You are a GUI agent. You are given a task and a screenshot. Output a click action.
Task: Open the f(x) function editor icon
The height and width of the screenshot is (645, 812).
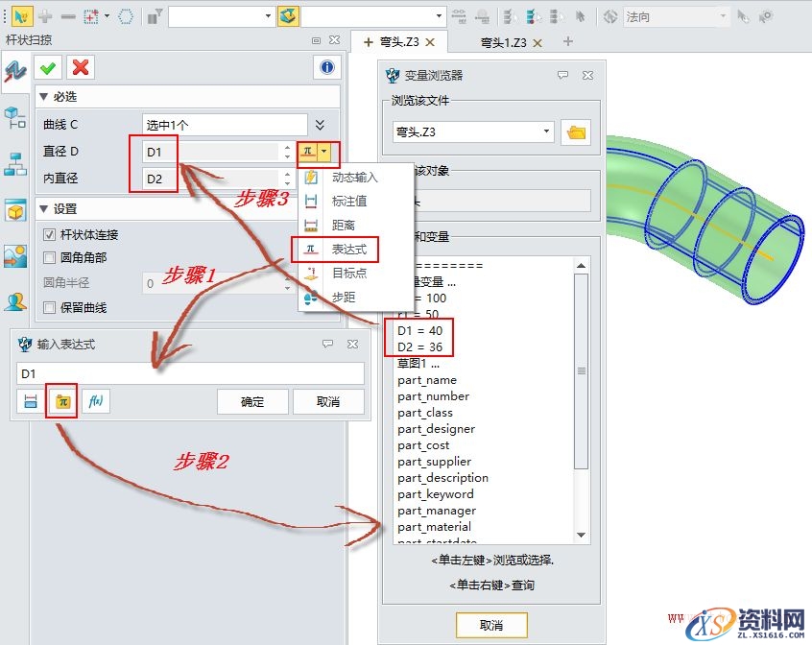[x=94, y=401]
